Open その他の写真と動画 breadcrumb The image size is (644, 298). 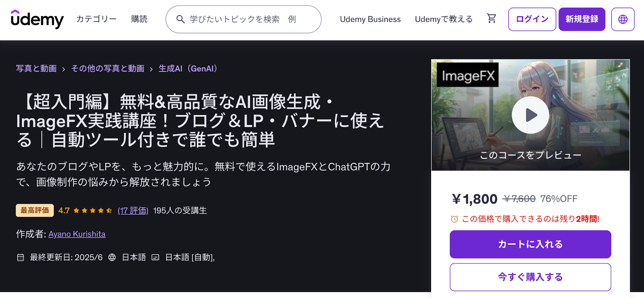tap(107, 68)
